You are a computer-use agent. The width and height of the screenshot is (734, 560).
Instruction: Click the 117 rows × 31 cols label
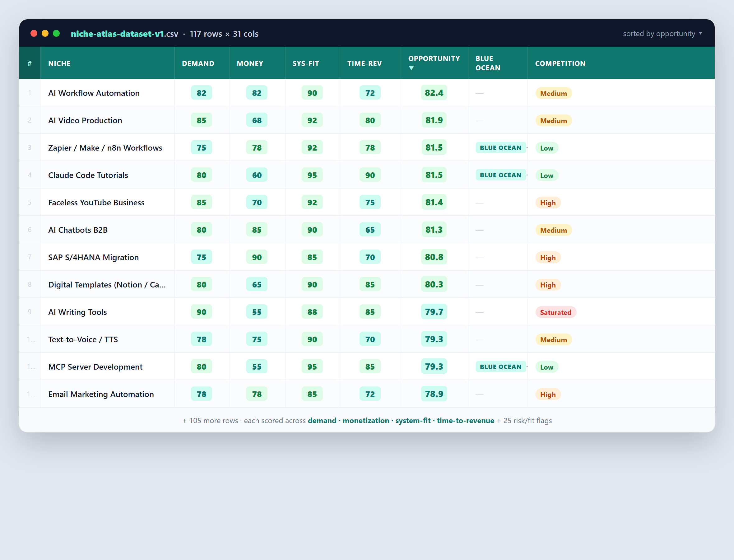tap(224, 34)
